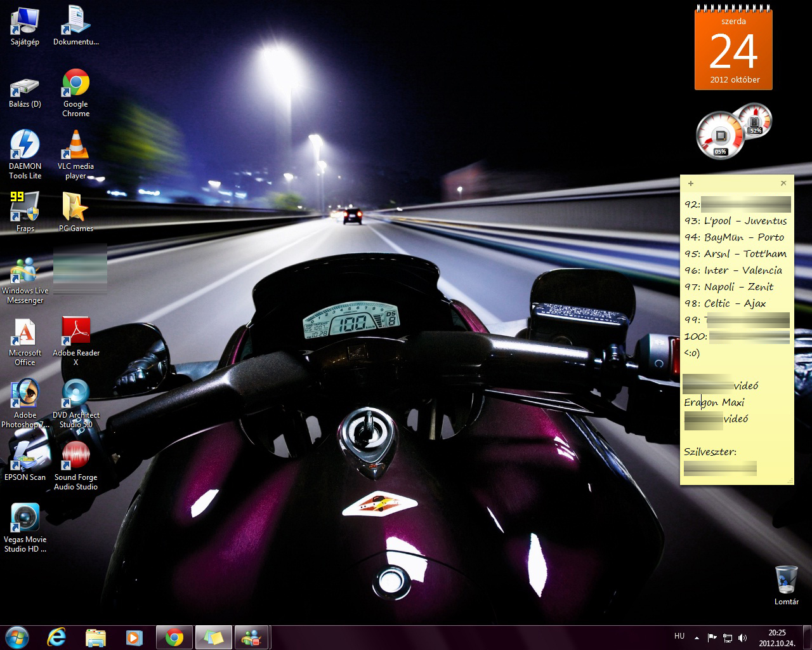Open the EPSON Scan shortcut
This screenshot has width=812, height=650.
point(25,461)
